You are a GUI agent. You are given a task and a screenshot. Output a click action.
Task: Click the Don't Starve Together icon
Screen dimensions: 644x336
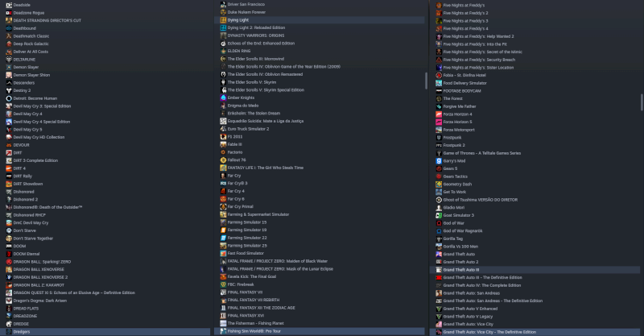9,239
